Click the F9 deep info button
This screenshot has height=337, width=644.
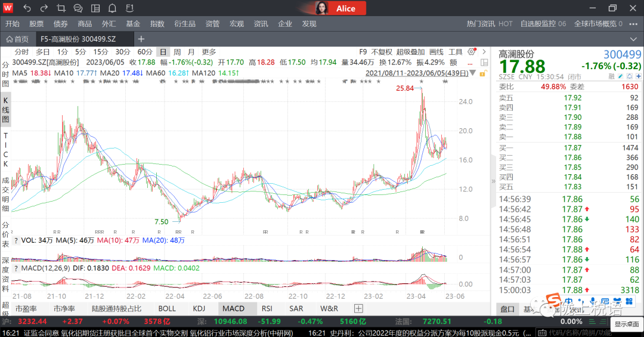click(363, 52)
